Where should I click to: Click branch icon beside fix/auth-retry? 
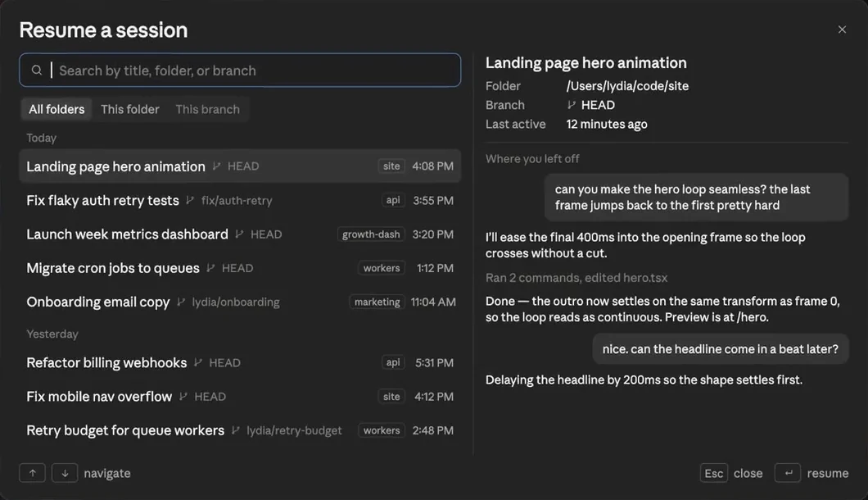pos(191,200)
